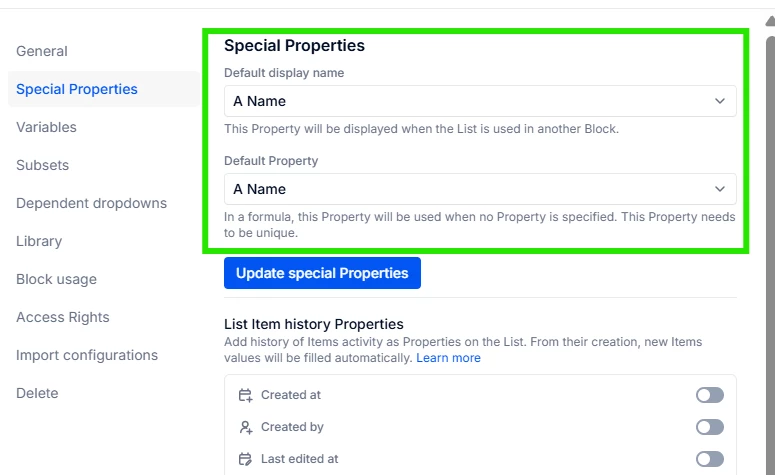Switch to the Library section

point(39,241)
